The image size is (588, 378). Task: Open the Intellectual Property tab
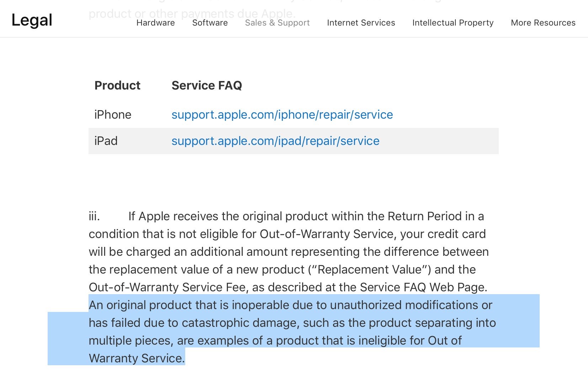[453, 23]
